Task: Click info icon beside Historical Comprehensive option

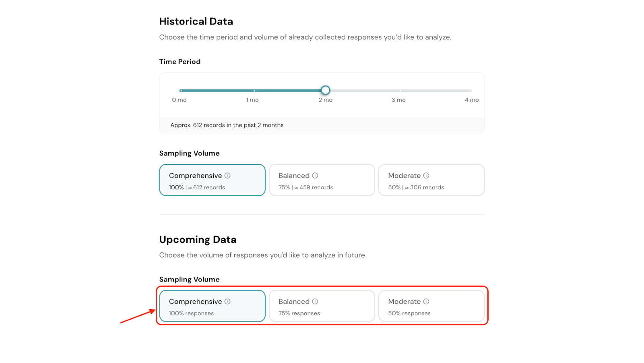Action: pos(227,176)
